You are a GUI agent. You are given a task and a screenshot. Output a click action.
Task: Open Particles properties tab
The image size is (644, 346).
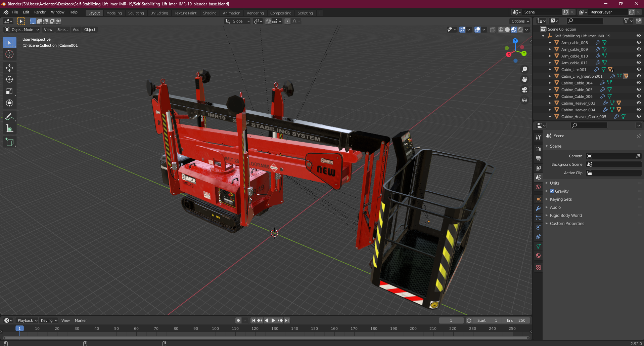pyautogui.click(x=538, y=218)
